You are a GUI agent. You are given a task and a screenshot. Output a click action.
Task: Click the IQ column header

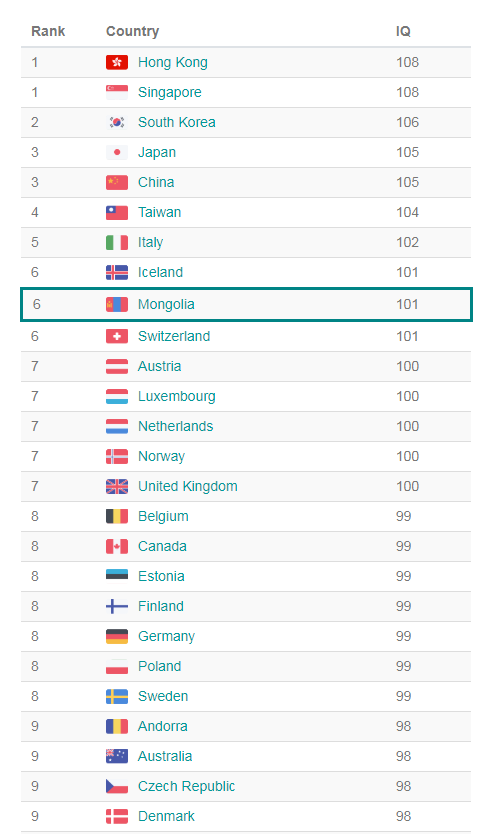pyautogui.click(x=403, y=31)
